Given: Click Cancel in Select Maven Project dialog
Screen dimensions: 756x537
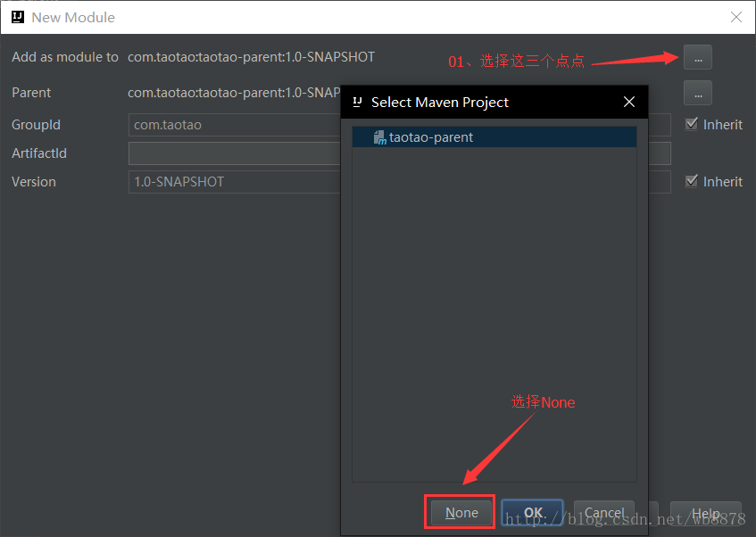Looking at the screenshot, I should click(604, 512).
